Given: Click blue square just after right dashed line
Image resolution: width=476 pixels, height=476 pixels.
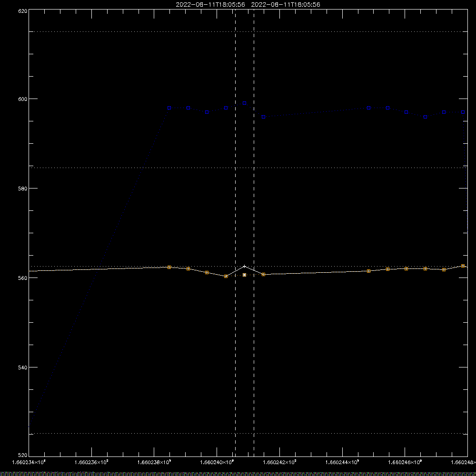Looking at the screenshot, I should click(264, 117).
